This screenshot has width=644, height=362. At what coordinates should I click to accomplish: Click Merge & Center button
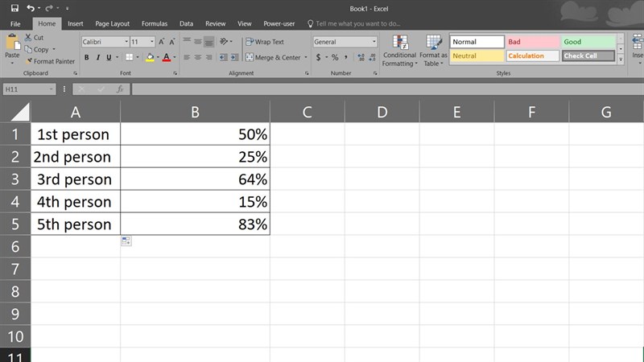(273, 57)
